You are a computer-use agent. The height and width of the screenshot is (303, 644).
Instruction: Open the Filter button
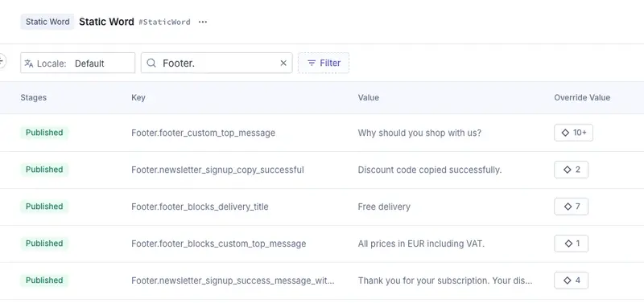pos(324,63)
